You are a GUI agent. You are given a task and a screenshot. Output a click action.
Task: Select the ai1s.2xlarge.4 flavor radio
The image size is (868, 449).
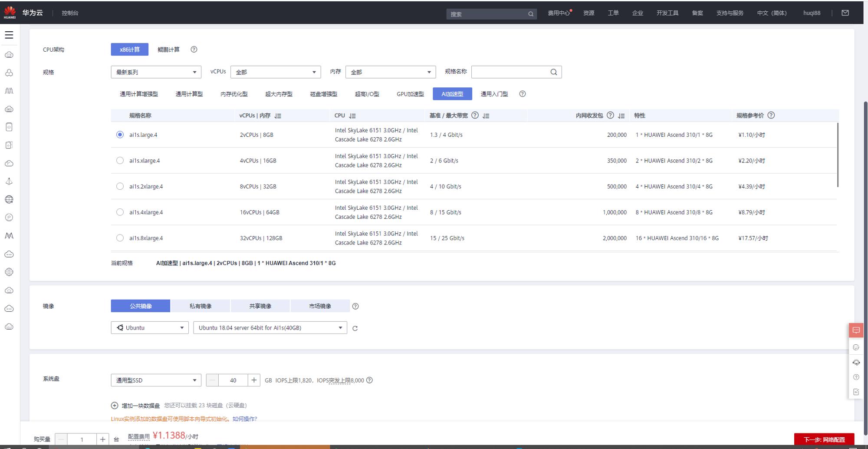[120, 186]
